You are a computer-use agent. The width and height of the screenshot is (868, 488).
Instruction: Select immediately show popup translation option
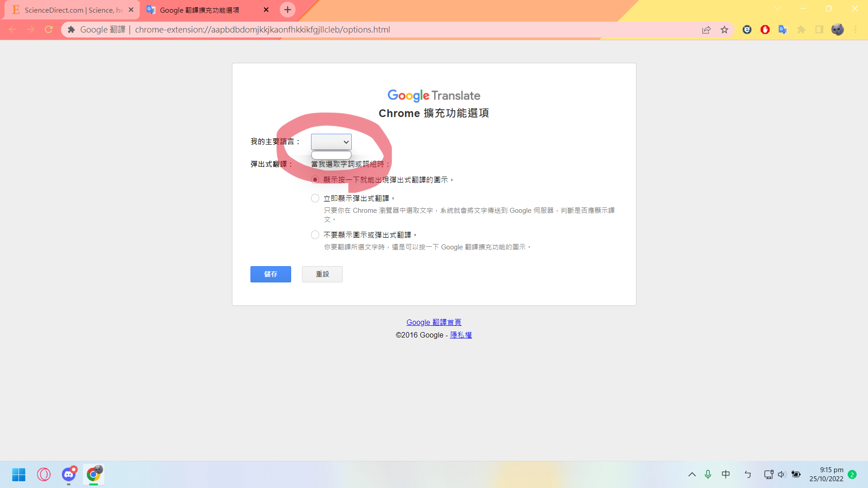(x=316, y=198)
